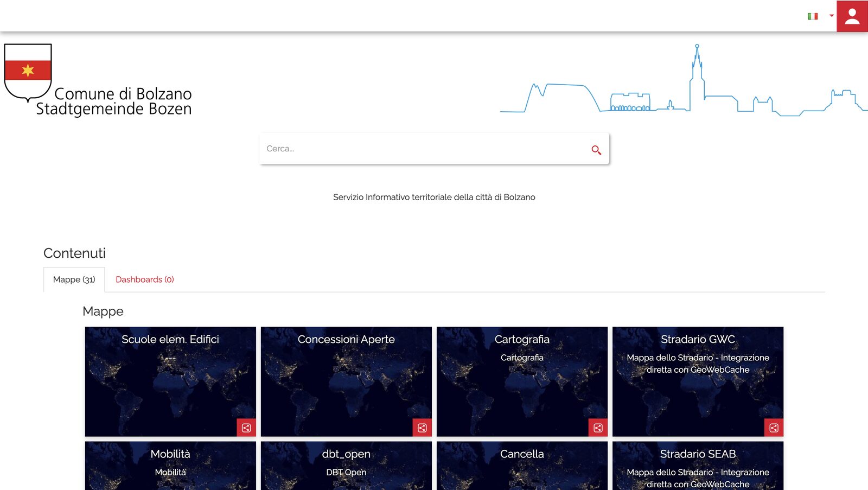Switch to the Dashboards (0) tab
This screenshot has width=868, height=490.
[145, 279]
